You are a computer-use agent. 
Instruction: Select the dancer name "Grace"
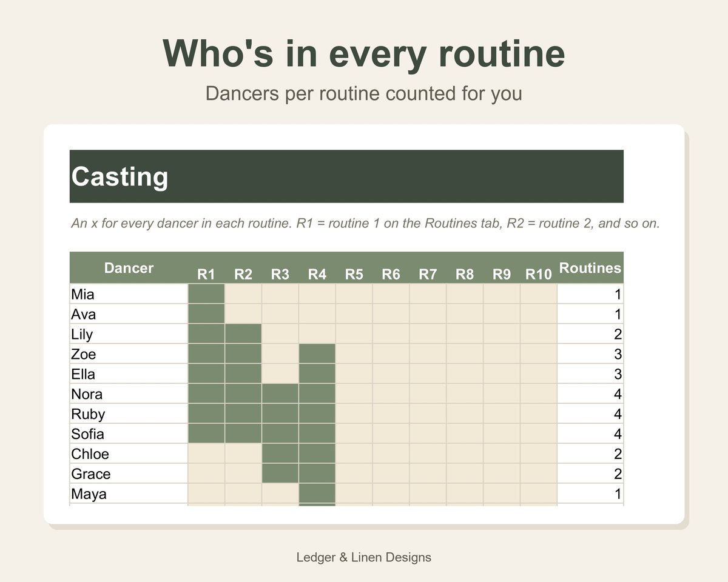[x=91, y=474]
